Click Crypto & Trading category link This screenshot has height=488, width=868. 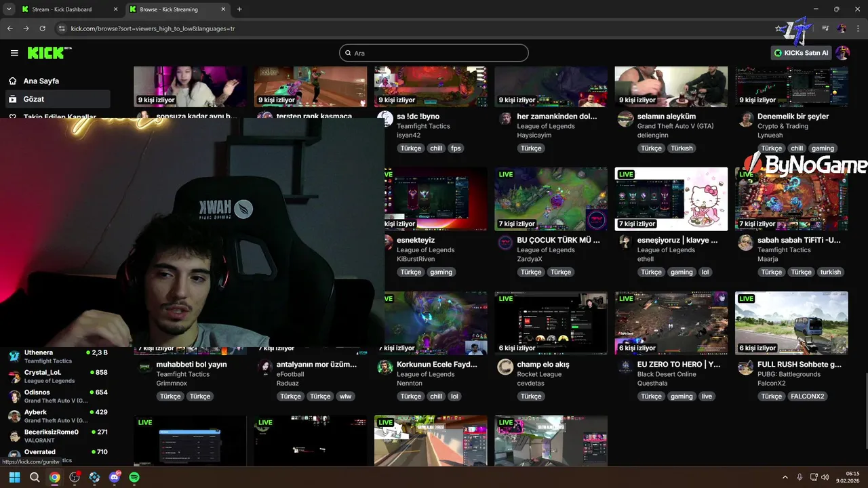tap(783, 126)
